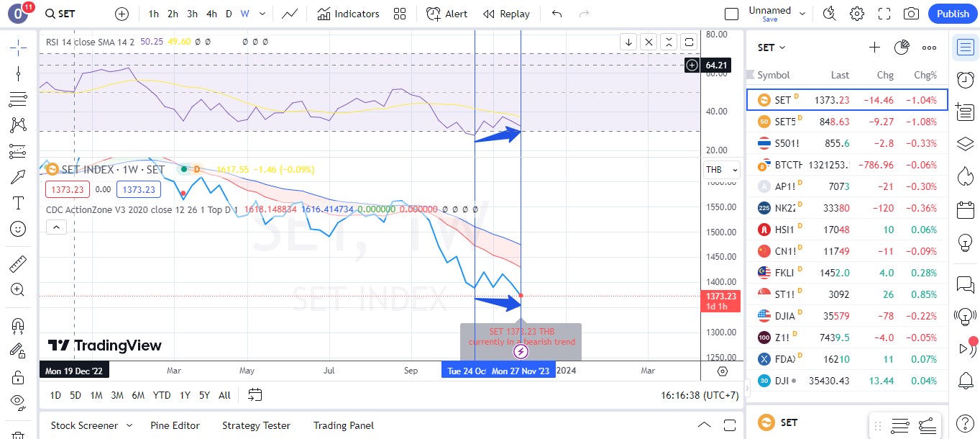
Task: Open the economic calendar panel
Action: pyautogui.click(x=965, y=211)
